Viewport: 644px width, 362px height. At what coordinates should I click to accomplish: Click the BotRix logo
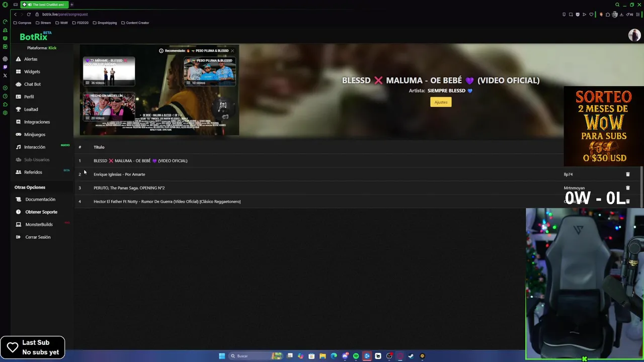click(x=35, y=36)
